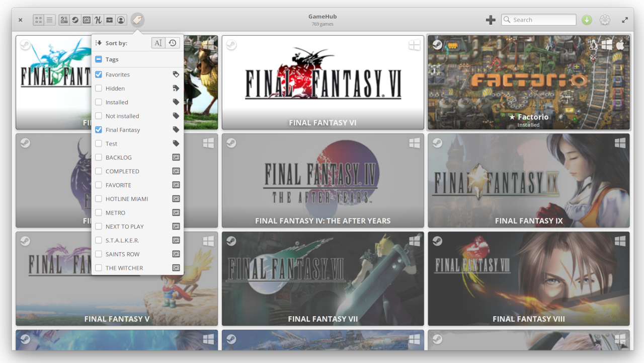
Task: Click GOG icon beside THE WITCHER tag
Action: pyautogui.click(x=176, y=268)
